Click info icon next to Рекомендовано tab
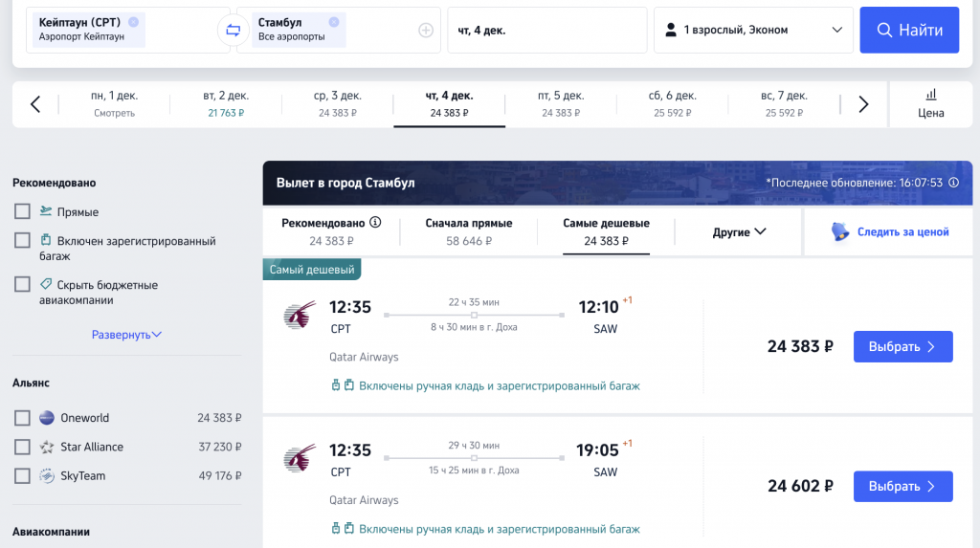The width and height of the screenshot is (980, 548). [375, 223]
